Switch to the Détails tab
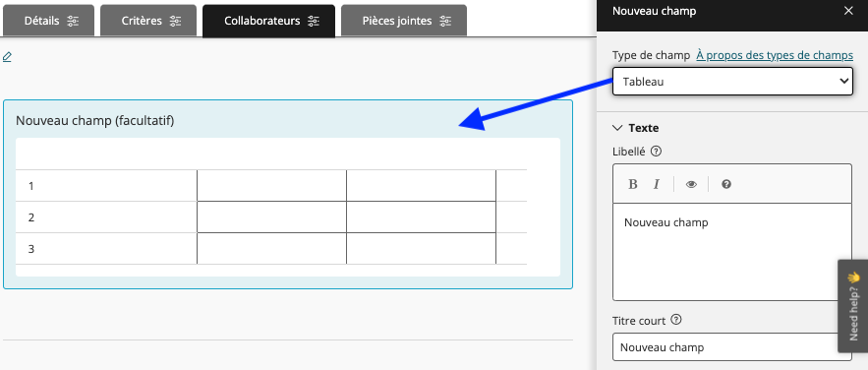868x370 pixels. tap(49, 21)
